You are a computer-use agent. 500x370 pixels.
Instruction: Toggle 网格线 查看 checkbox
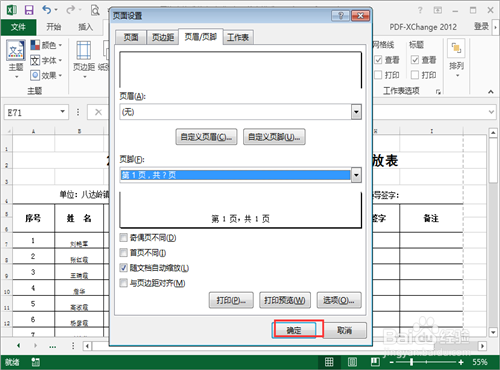(378, 60)
